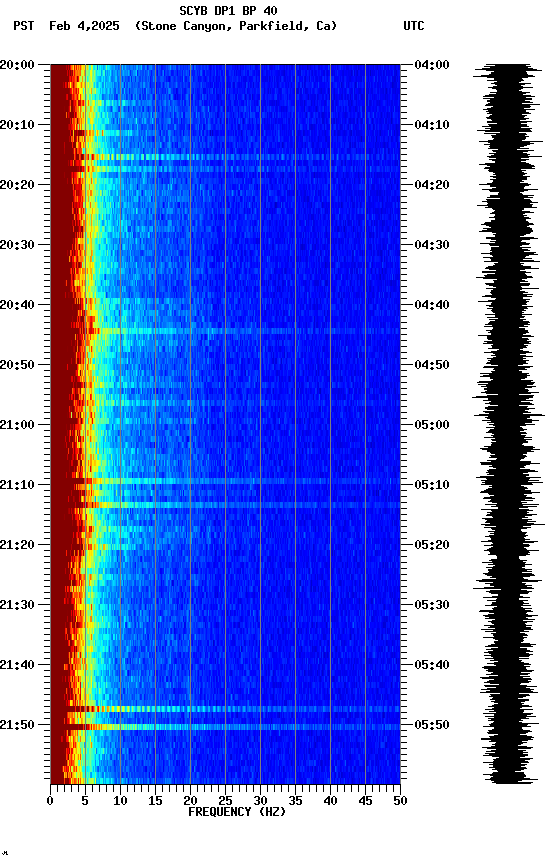Click the 'UTC' timezone label
552x864 pixels.
pyautogui.click(x=414, y=26)
